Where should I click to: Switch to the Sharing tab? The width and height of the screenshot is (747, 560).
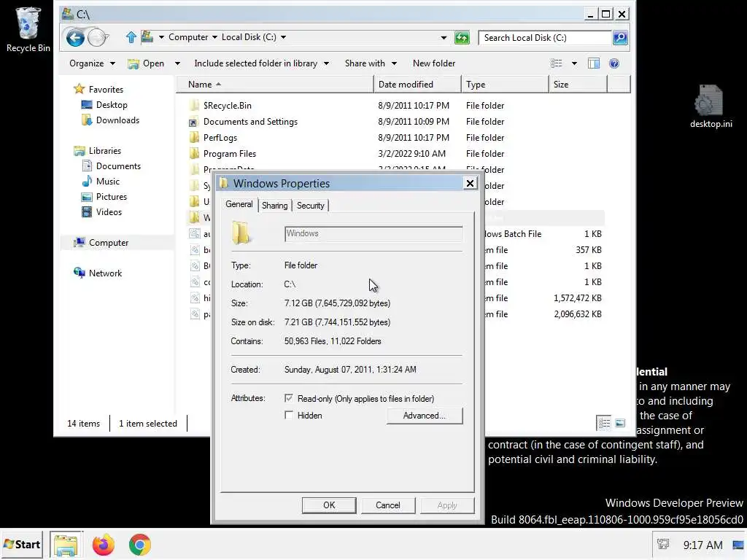tap(274, 205)
